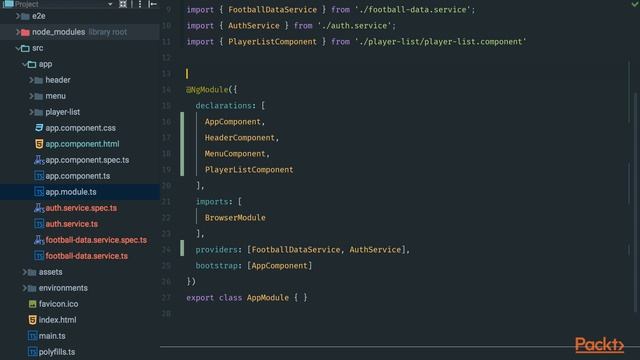Open app.component.html file
The image size is (640, 360).
[x=82, y=144]
